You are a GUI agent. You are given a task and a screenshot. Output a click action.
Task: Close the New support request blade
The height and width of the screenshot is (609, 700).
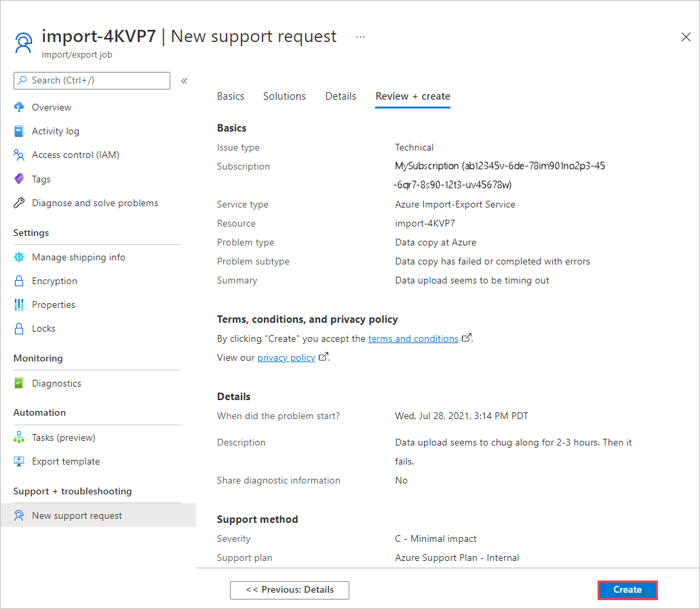click(686, 37)
